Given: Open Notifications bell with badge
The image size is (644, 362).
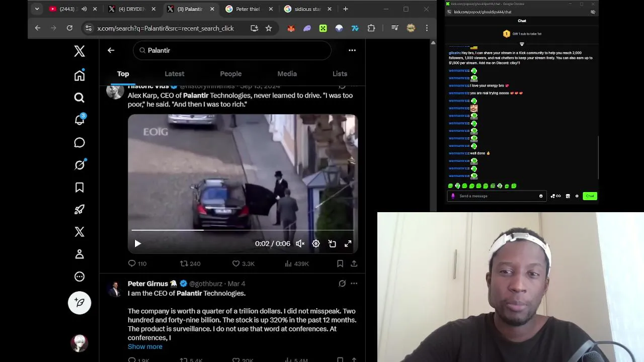Looking at the screenshot, I should [79, 120].
